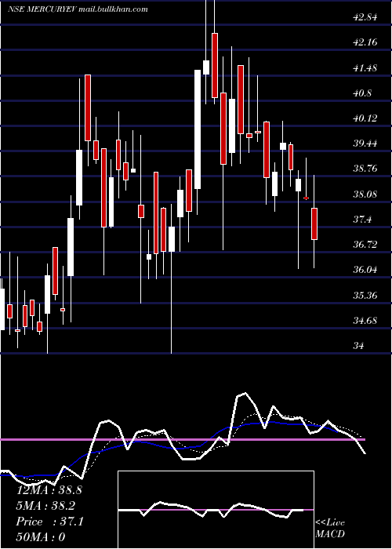Click the 35.36 price axis label

(365, 296)
